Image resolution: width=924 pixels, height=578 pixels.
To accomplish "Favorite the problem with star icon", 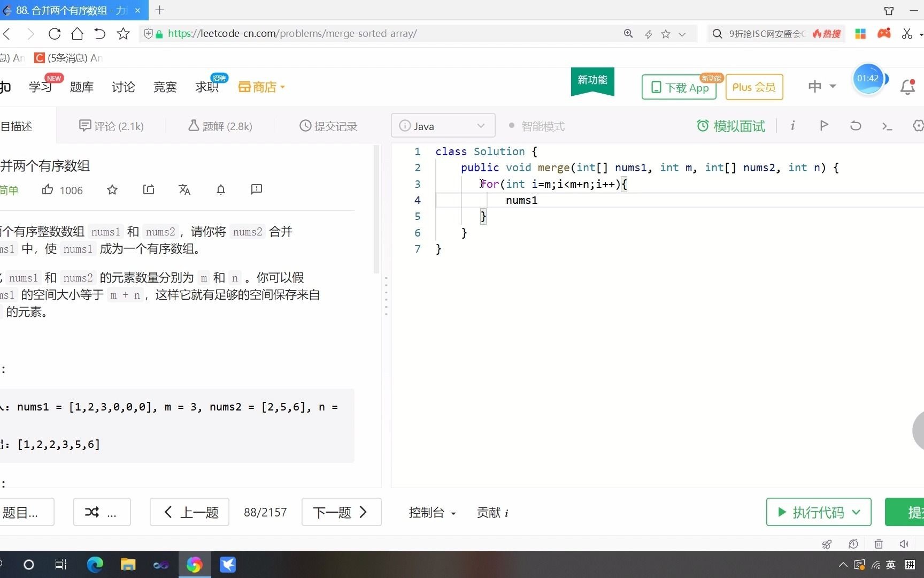I will click(112, 189).
